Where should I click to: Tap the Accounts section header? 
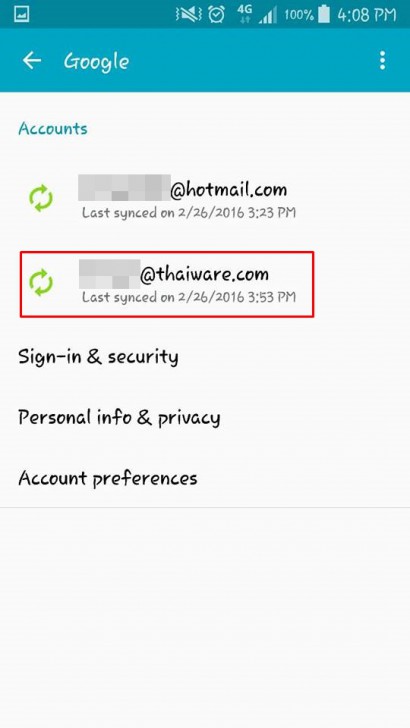point(53,129)
